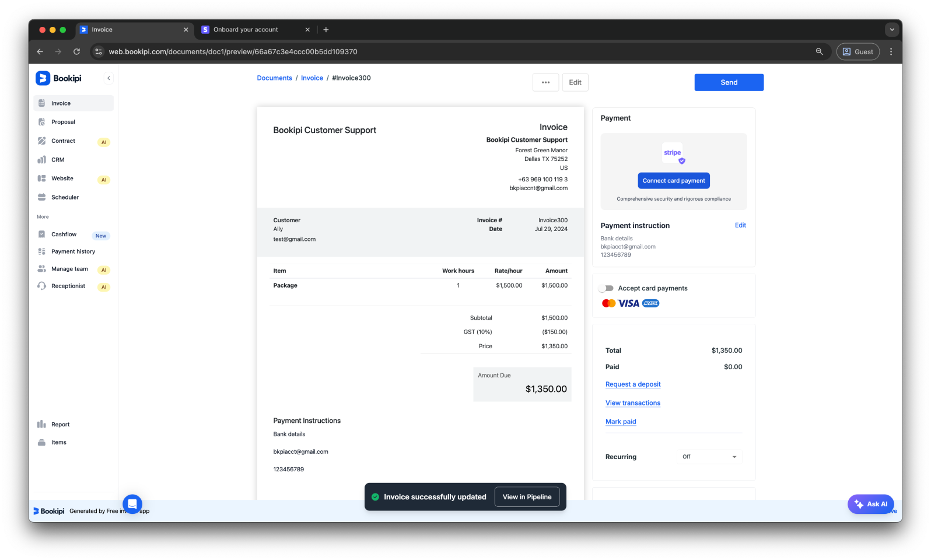The width and height of the screenshot is (931, 560).
Task: Go to Invoice breadcrumb link
Action: (312, 78)
